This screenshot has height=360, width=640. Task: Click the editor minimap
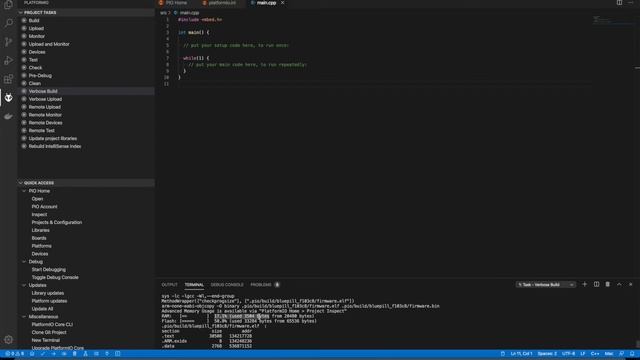point(612,20)
